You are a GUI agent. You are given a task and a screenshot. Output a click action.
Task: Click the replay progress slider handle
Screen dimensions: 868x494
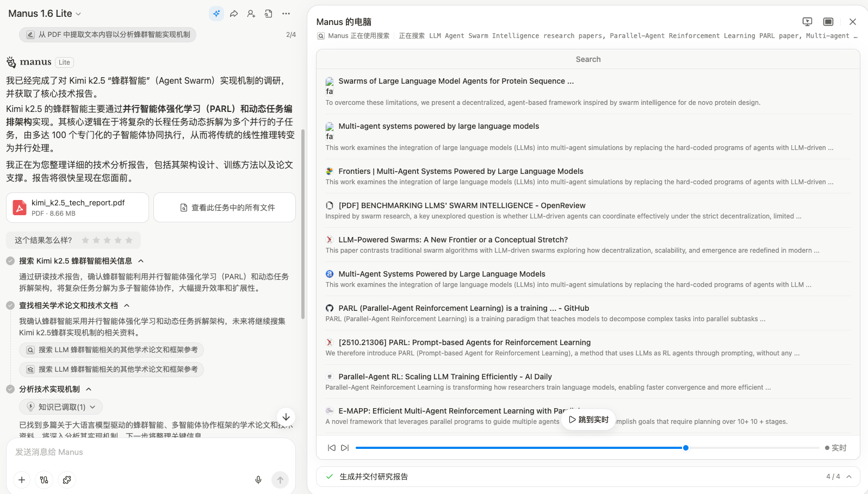(686, 448)
